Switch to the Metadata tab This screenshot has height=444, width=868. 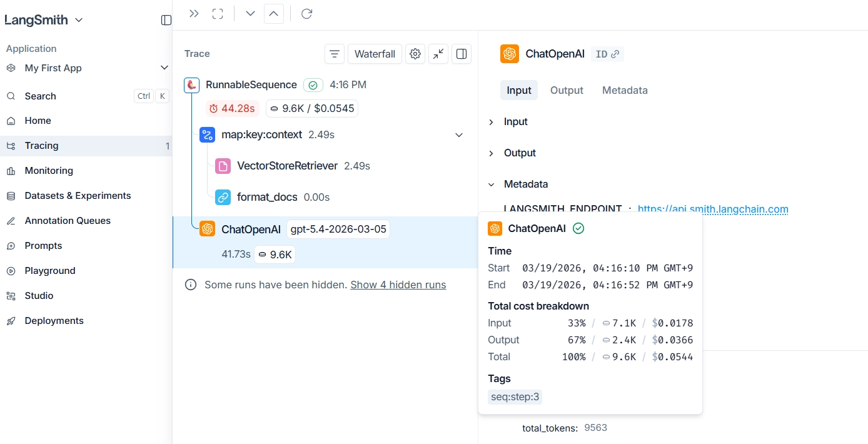click(625, 90)
